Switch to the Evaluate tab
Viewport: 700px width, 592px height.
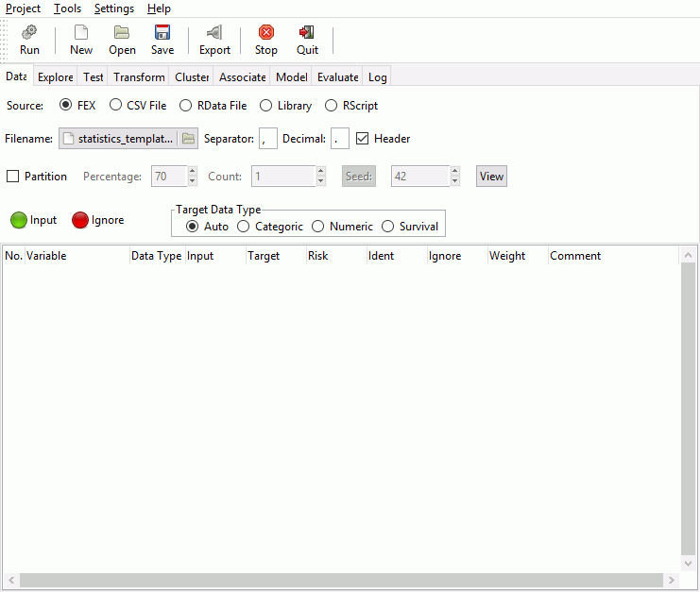click(x=337, y=76)
